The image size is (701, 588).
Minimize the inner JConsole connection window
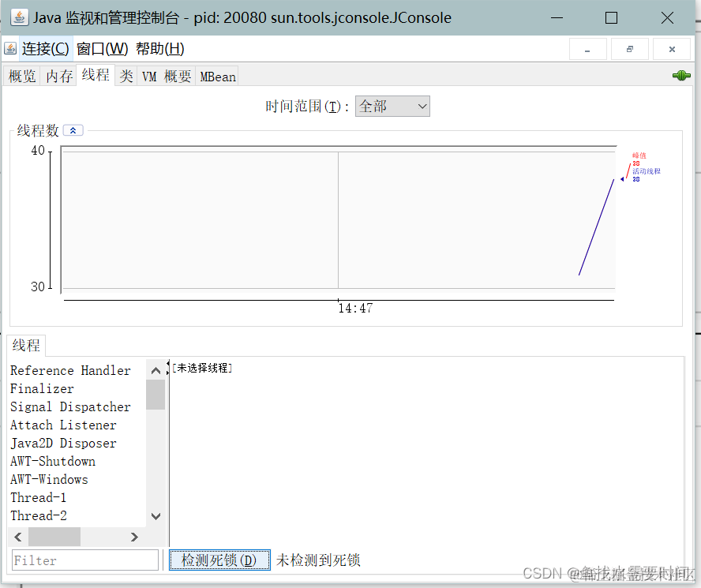pos(587,49)
